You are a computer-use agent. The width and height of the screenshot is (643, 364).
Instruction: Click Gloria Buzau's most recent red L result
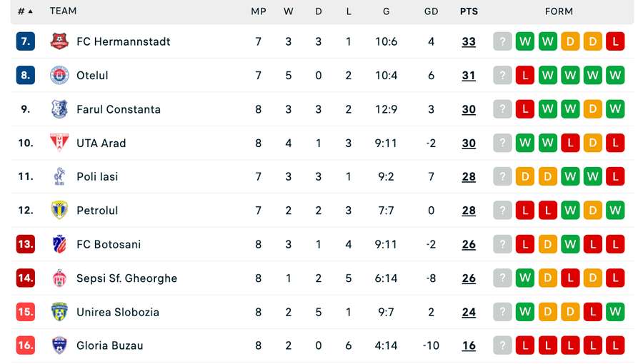(525, 345)
